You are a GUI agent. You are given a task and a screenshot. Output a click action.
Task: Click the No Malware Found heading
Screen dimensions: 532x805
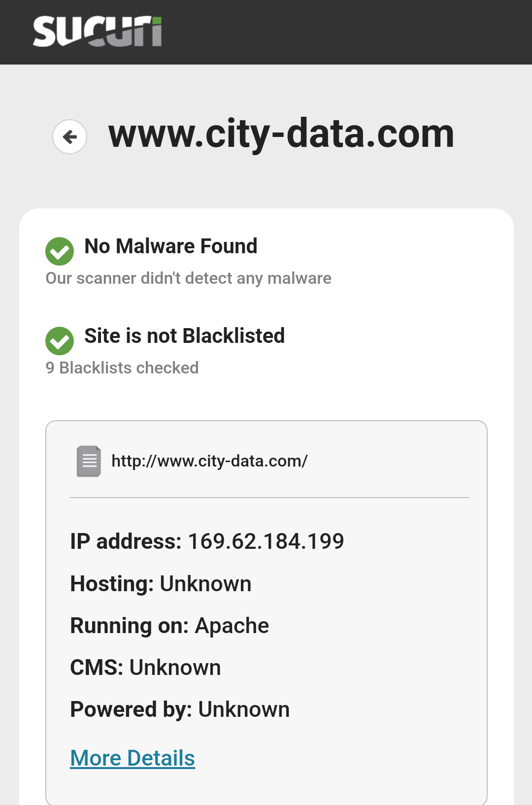tap(171, 246)
